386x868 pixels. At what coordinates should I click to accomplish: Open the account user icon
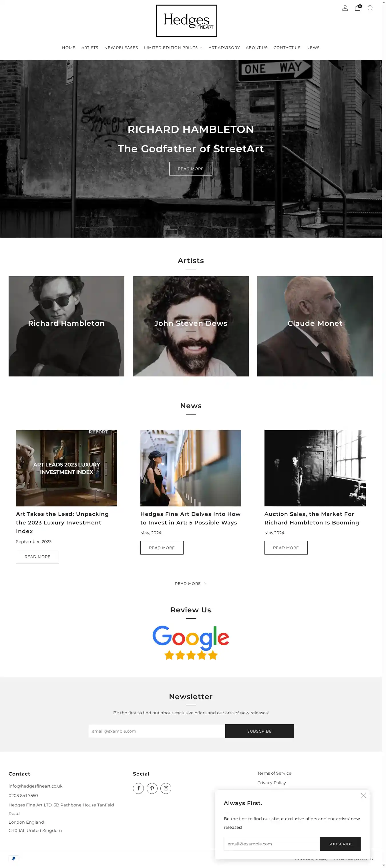(x=345, y=8)
